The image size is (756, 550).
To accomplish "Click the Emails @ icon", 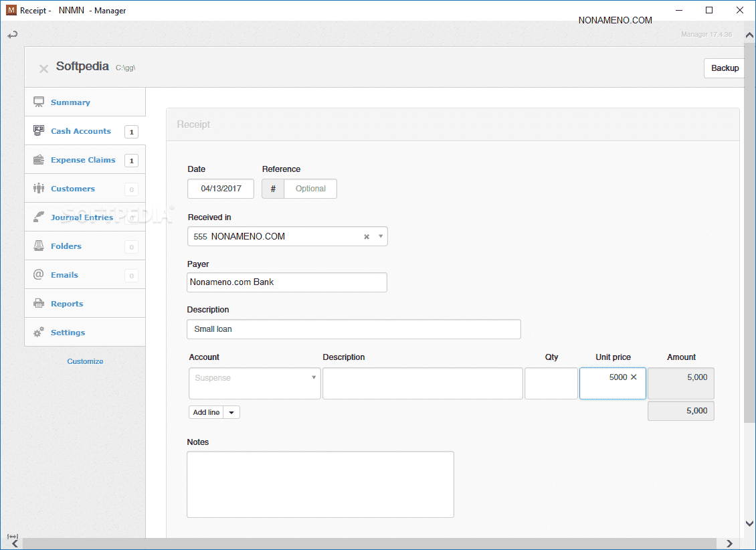I will 39,275.
